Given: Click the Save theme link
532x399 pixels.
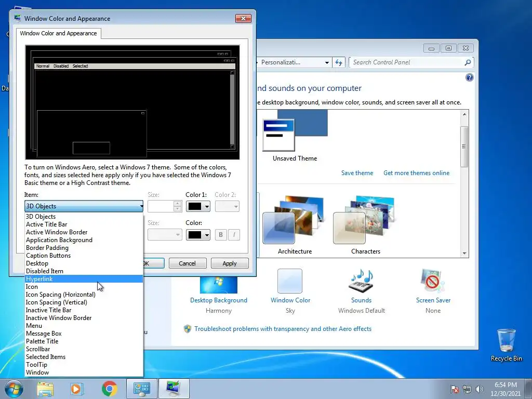Looking at the screenshot, I should pos(357,173).
